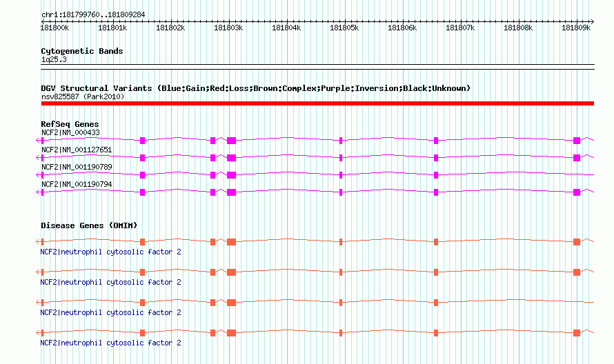Open the Disease Genes (OMIM) track title
The image size is (614, 364).
point(89,226)
